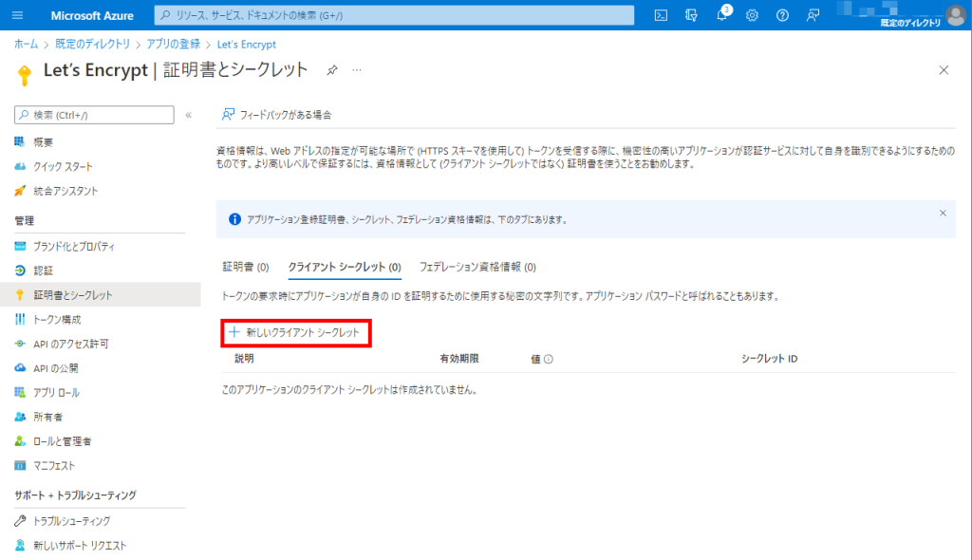The width and height of the screenshot is (972, 560).
Task: Click the クイック スタート cloud icon
Action: tap(20, 166)
